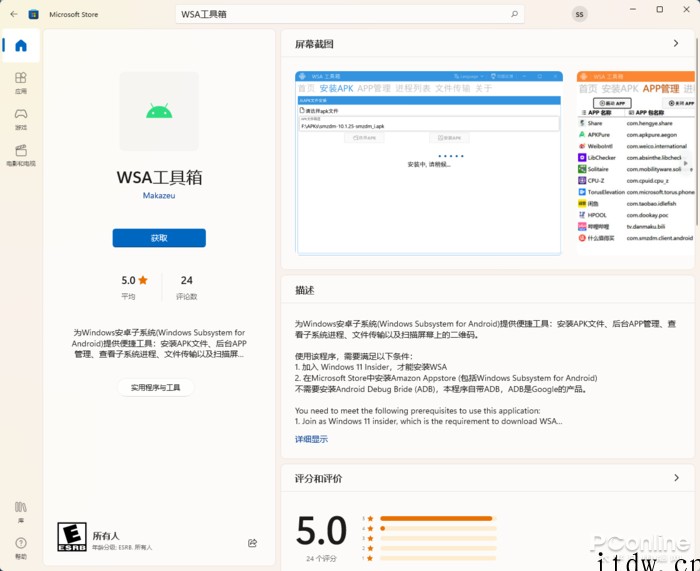Click the 5-star rating bar
This screenshot has height=571, width=700.
pos(438,518)
